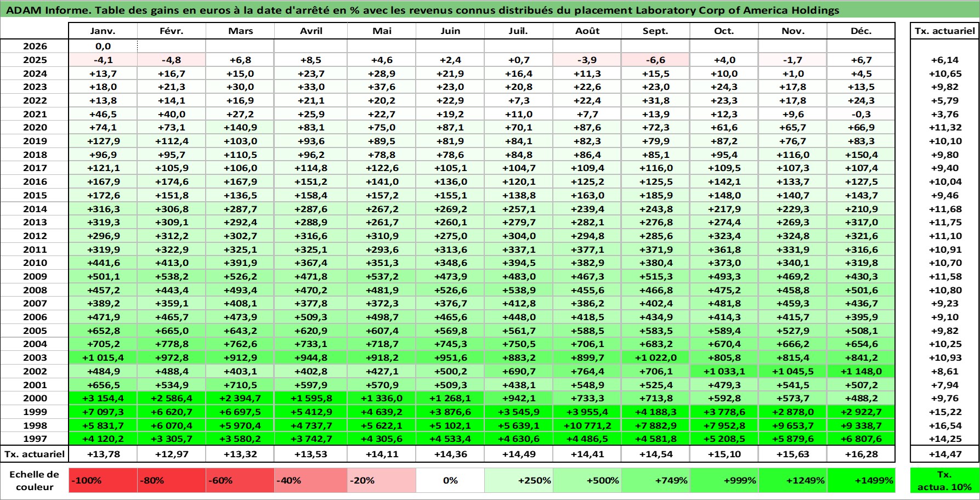Click the +1499% bright green swatch
980x500 pixels.
[861, 480]
